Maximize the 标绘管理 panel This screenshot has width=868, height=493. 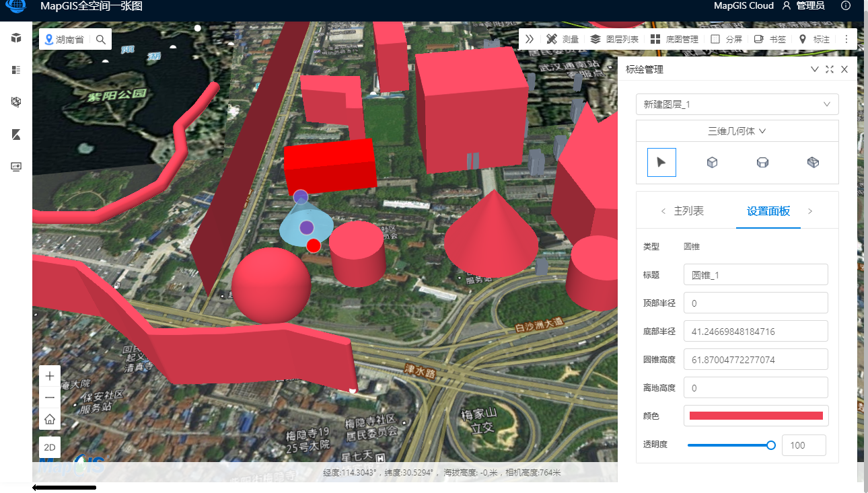830,69
